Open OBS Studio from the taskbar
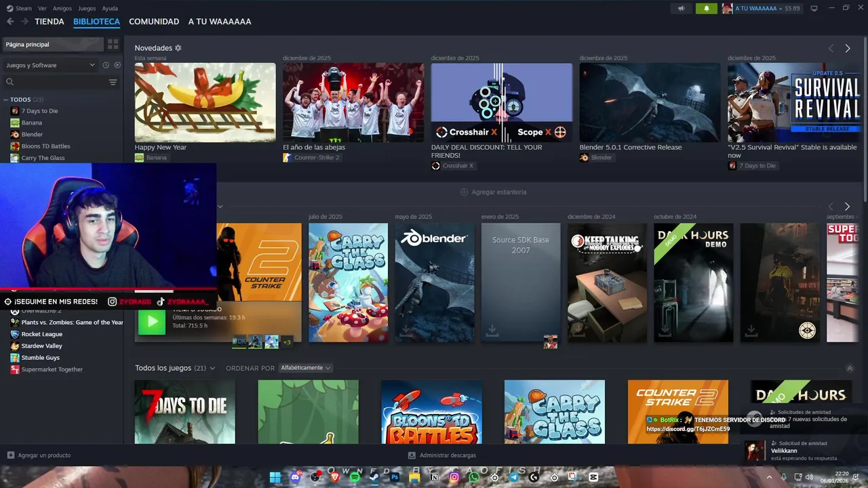The width and height of the screenshot is (868, 488). coord(315,477)
